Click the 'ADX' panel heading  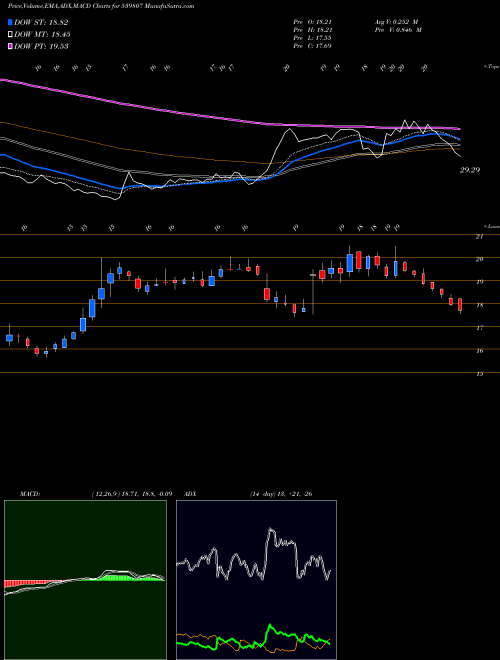[x=190, y=494]
